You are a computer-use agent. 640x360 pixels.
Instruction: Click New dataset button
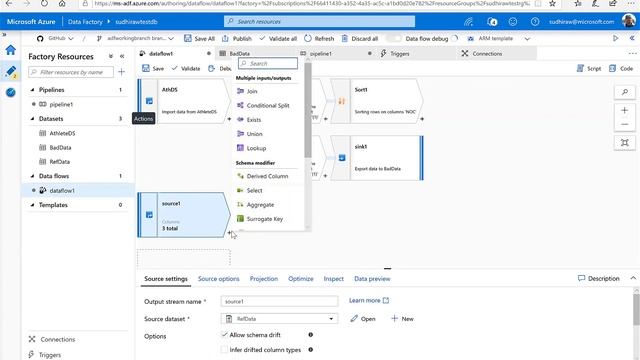click(402, 319)
